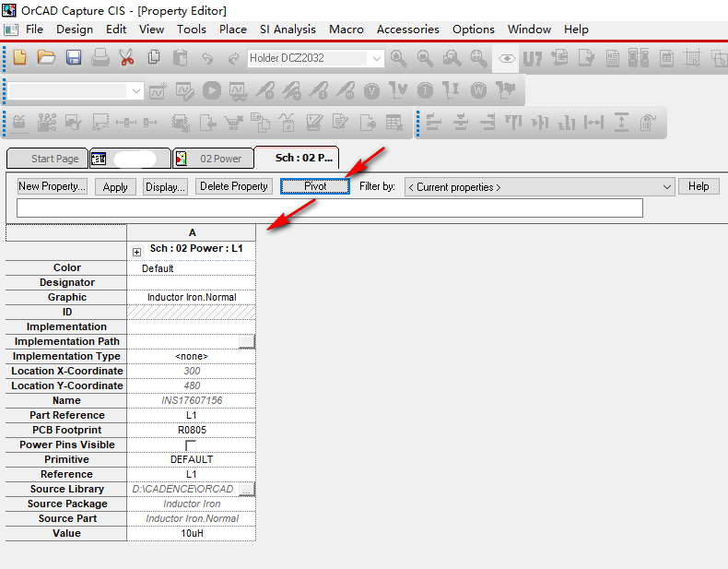This screenshot has height=569, width=728.
Task: Expand the Sch : 02 Power : L1 row
Action: 136,252
